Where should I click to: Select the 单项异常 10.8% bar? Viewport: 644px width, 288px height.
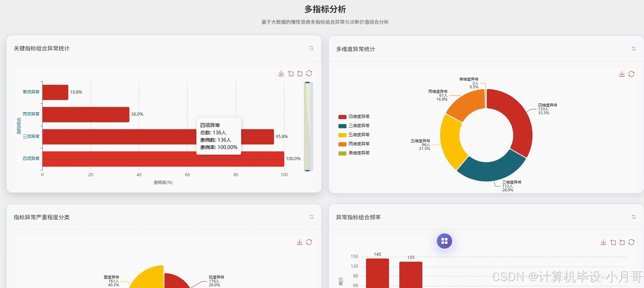click(55, 92)
